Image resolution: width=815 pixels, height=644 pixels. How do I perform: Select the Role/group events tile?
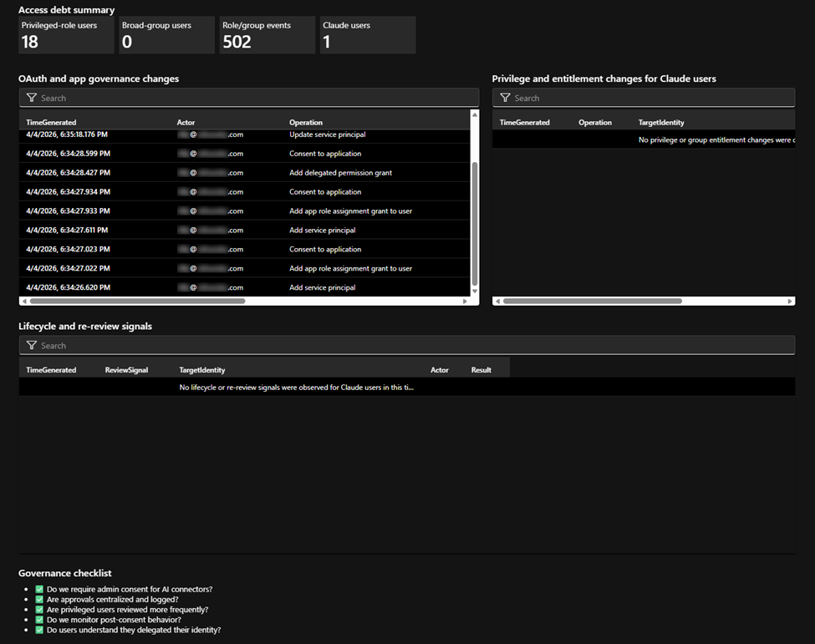(x=267, y=36)
